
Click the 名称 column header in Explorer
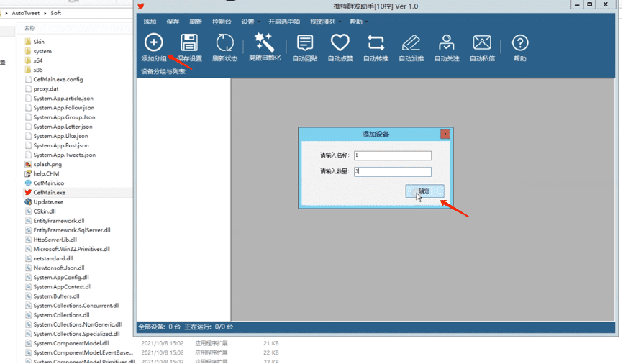(29, 28)
